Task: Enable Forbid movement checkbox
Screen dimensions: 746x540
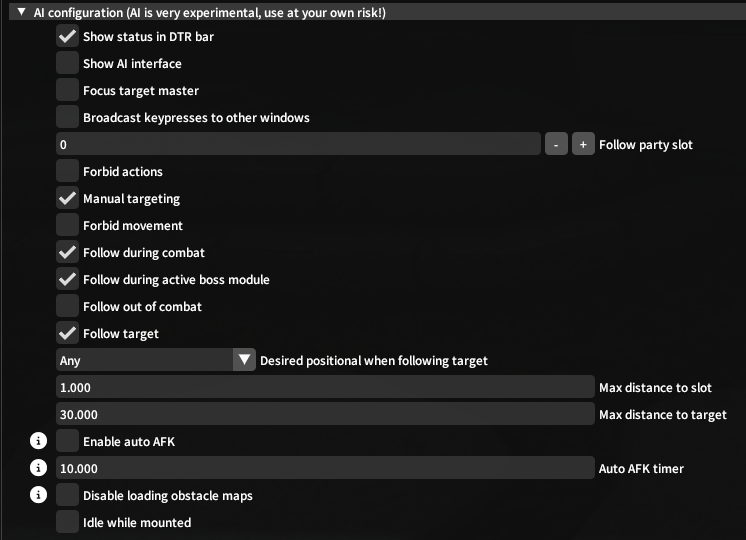Action: click(x=67, y=226)
